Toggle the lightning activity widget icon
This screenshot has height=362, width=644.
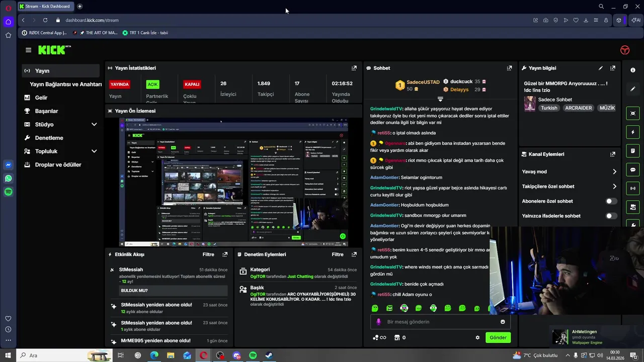(x=633, y=132)
